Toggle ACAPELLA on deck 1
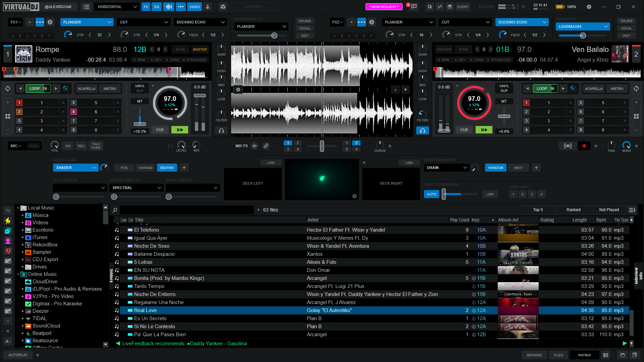 pos(87,88)
